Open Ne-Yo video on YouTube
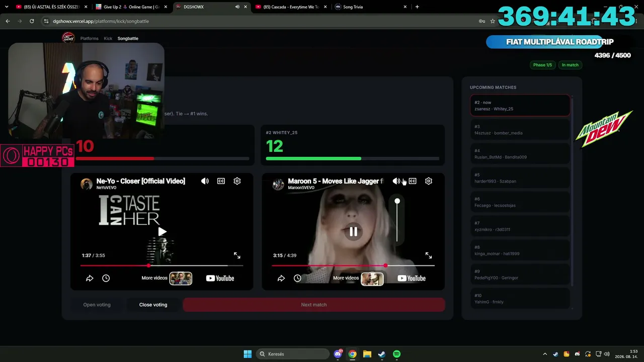This screenshot has height=362, width=644. click(x=220, y=278)
